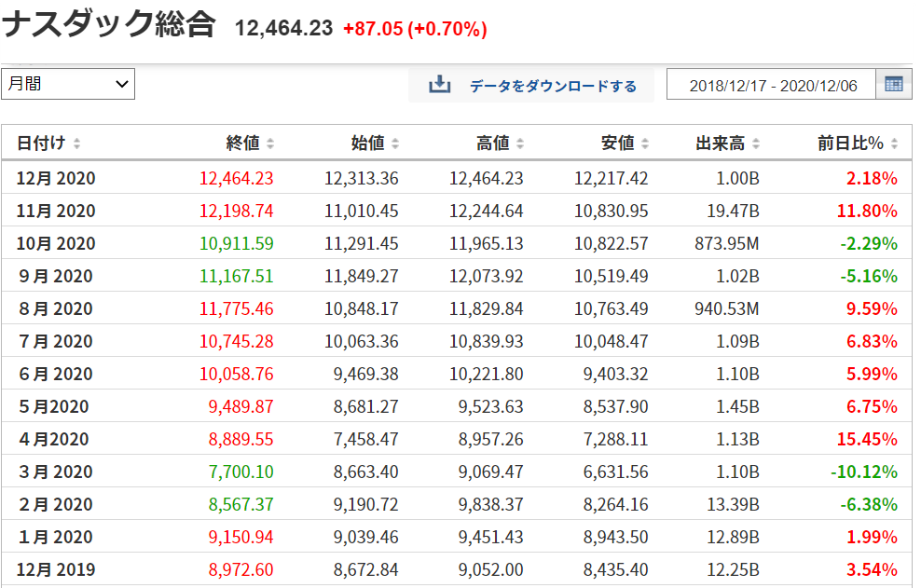The height and width of the screenshot is (588, 921).
Task: Click the ナスダック総合 title
Action: click(109, 24)
